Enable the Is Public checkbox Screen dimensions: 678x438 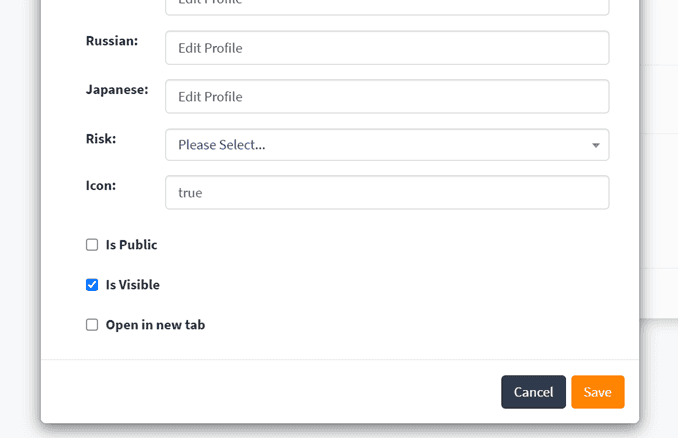(92, 245)
